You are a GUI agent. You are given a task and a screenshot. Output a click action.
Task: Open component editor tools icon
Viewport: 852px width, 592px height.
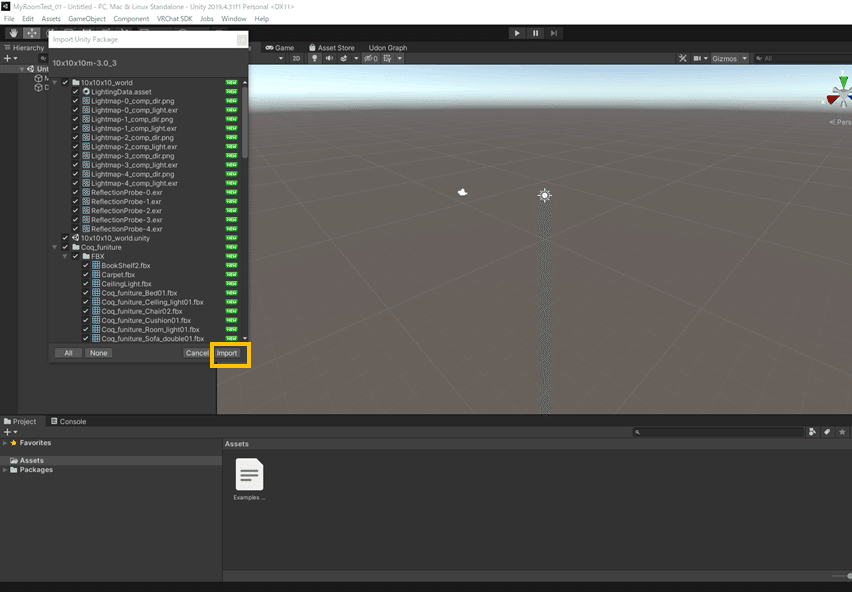click(682, 58)
